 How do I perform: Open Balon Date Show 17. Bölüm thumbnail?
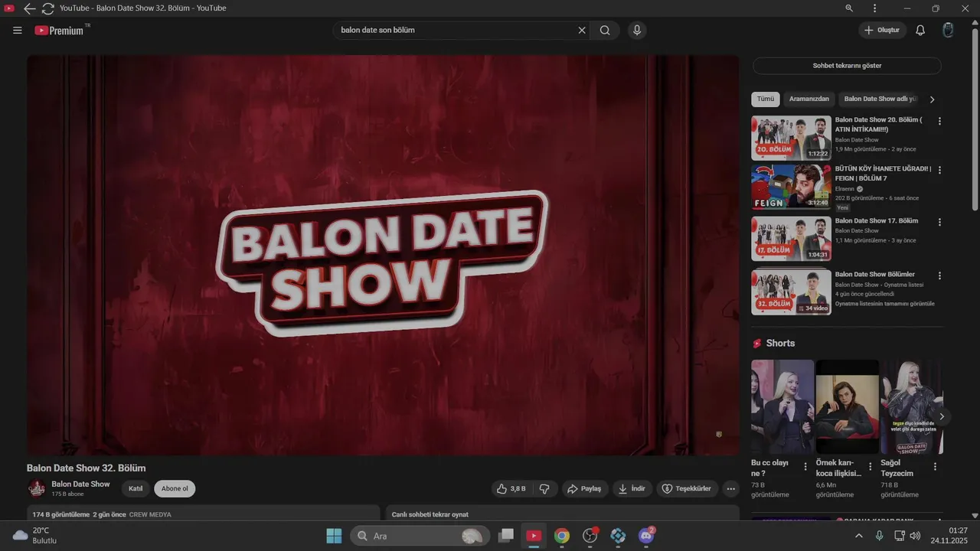[791, 239]
